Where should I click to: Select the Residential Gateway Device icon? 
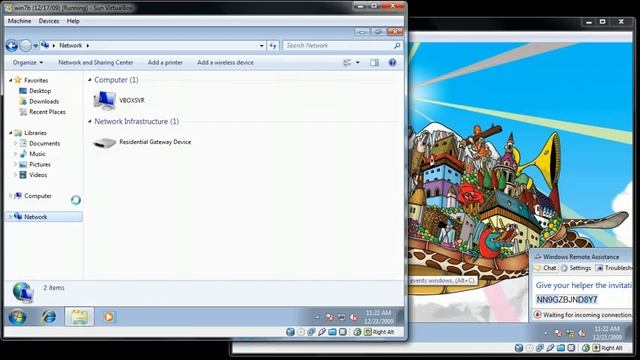[104, 142]
